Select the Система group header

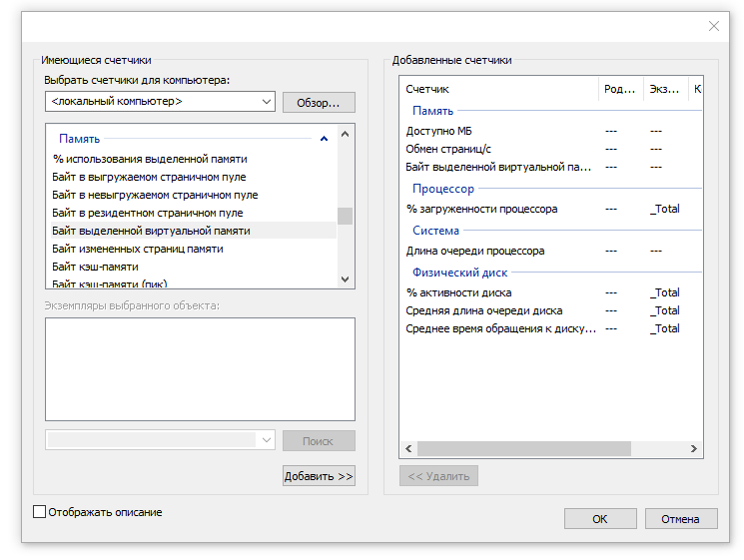pos(435,231)
